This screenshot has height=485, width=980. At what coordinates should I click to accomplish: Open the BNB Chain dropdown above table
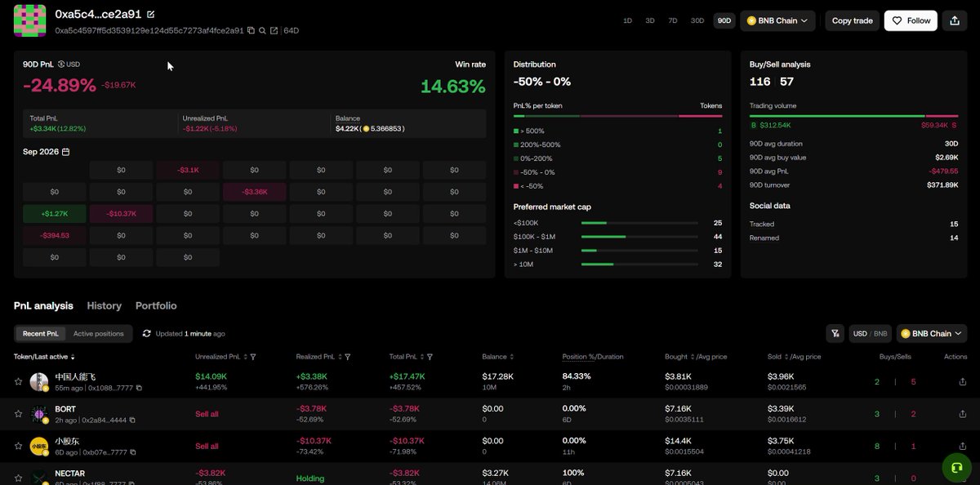932,333
